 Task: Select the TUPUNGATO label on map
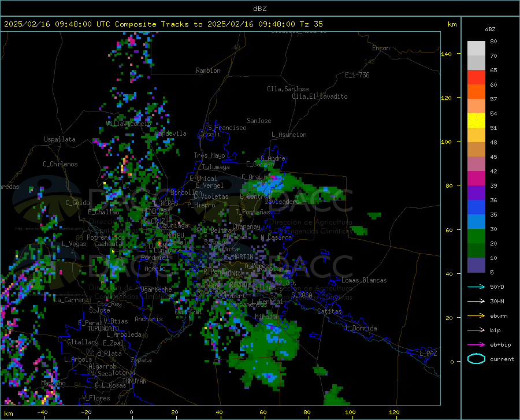[x=103, y=329]
